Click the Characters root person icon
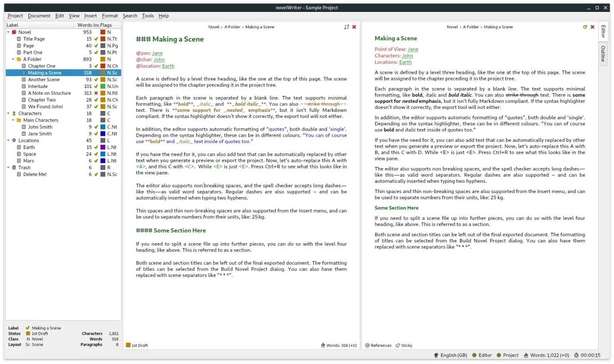Screen dimensions: 614x364 coord(14,114)
